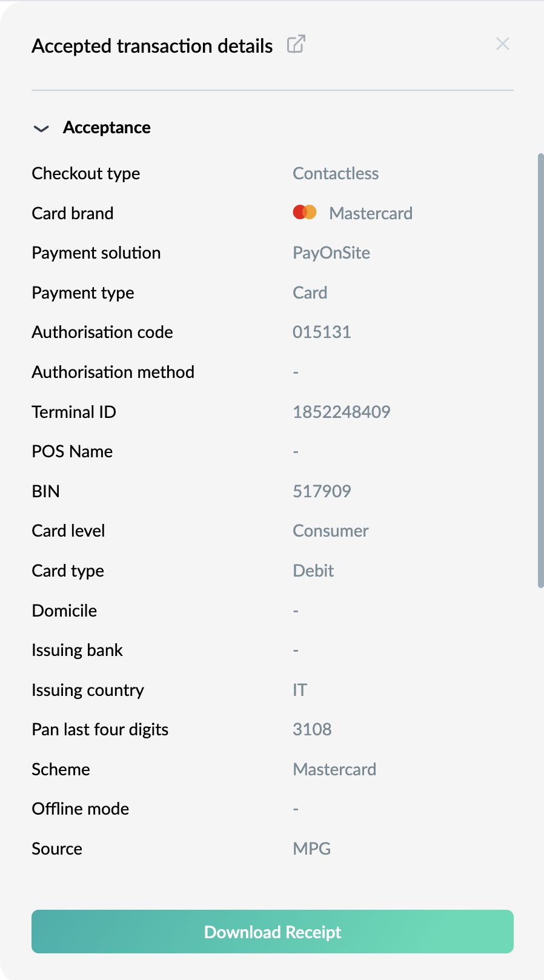Click the Acceptance section heading

pyautogui.click(x=107, y=128)
